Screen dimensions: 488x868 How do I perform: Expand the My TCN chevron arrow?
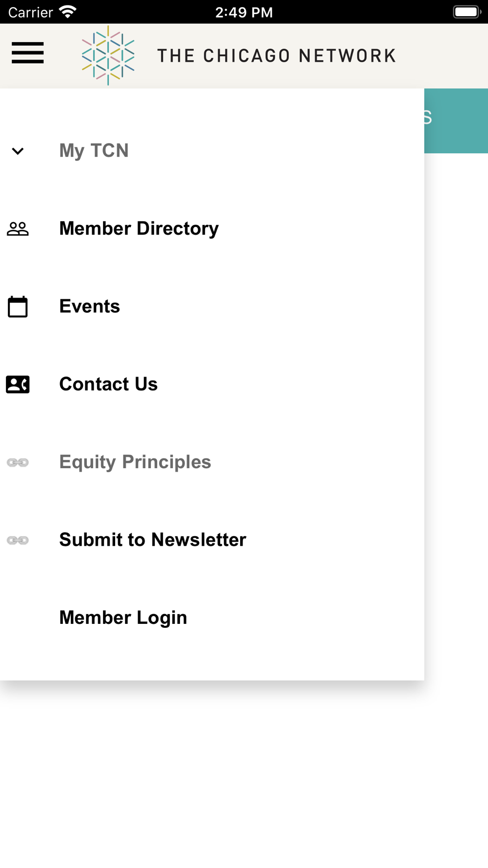[18, 151]
